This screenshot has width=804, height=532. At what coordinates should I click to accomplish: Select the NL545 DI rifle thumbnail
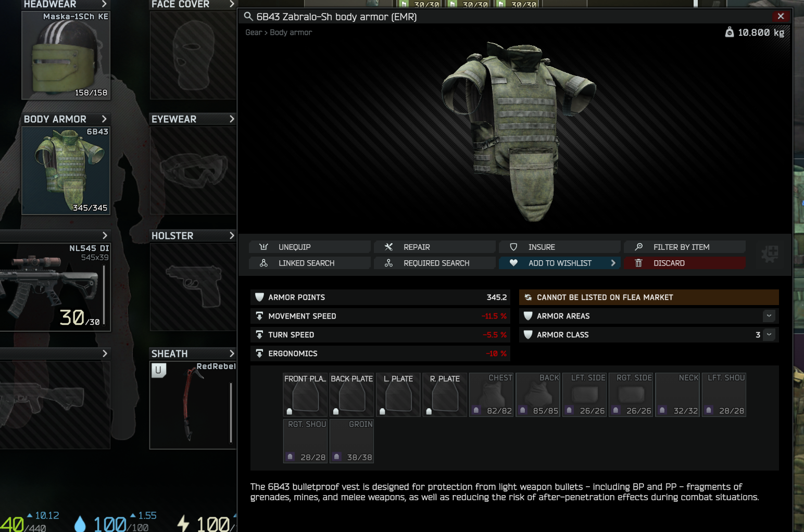point(55,287)
